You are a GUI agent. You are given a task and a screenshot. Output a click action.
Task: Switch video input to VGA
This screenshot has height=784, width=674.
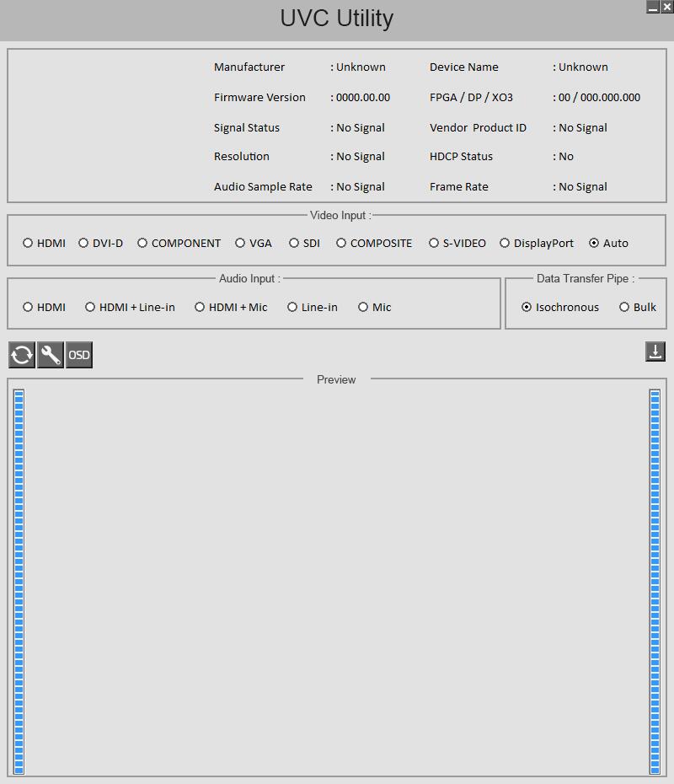coord(254,243)
